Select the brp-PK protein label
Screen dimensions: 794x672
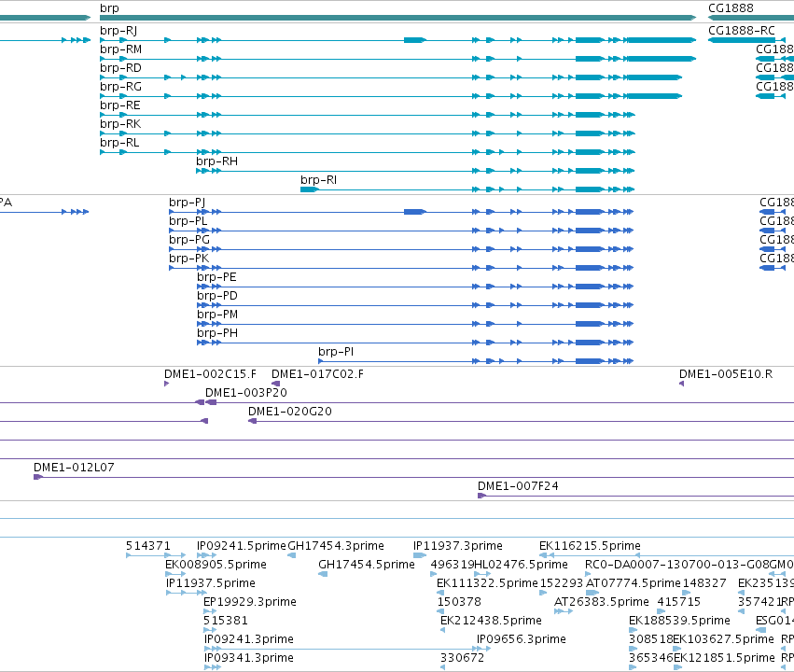click(188, 259)
